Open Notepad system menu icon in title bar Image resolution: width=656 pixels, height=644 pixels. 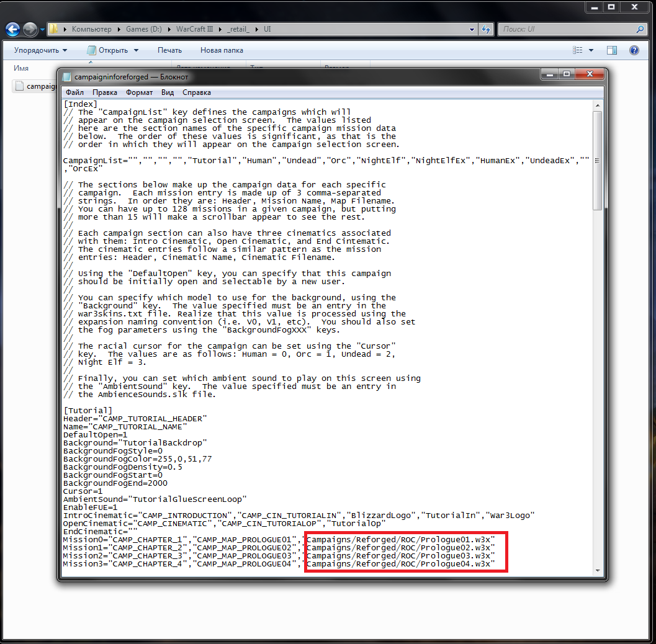coord(66,77)
